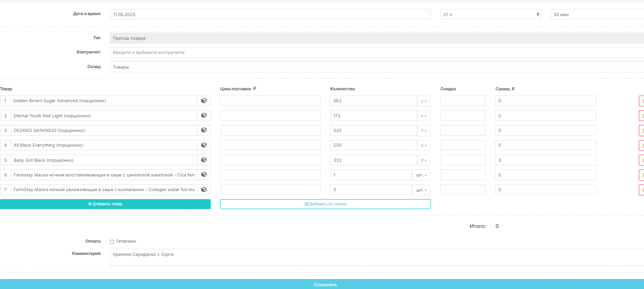Click supply price field for Eternal Youth Red Light
Viewport: 644px width, 289px height.
pyautogui.click(x=270, y=115)
